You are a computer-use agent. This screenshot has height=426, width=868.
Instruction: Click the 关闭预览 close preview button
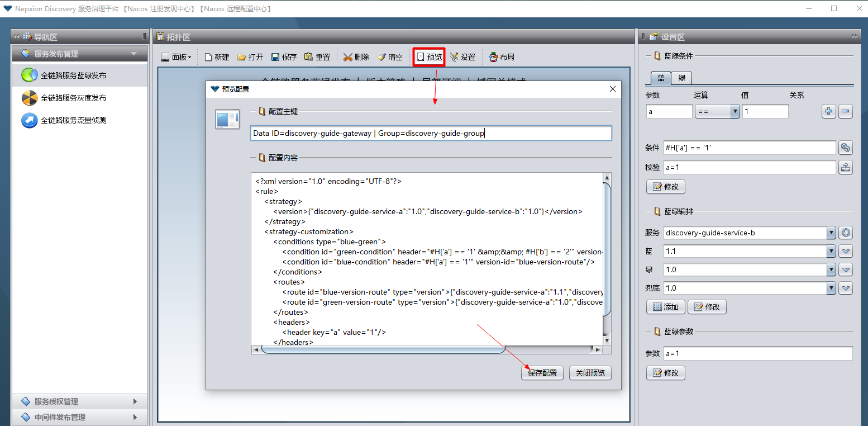pyautogui.click(x=590, y=373)
